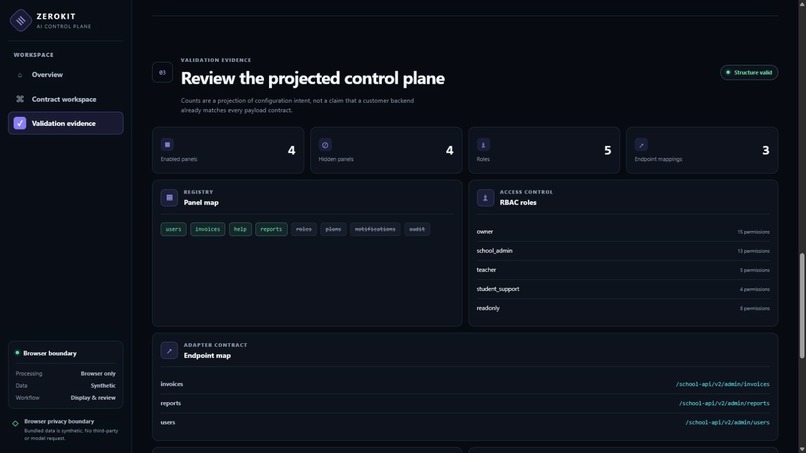Select the hidden notifications panel tag

click(375, 229)
